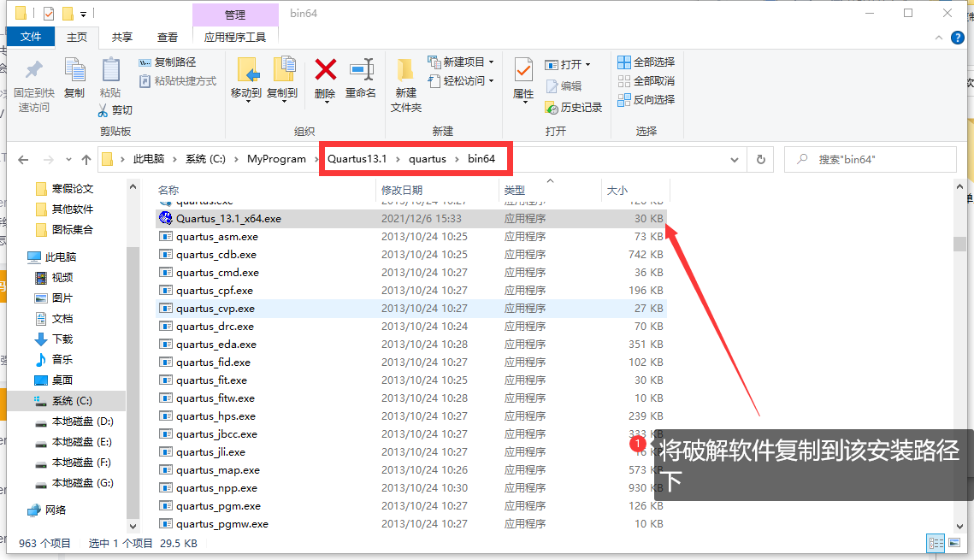Viewport: 974px width, 560px height.
Task: Select the quartus_pgmw.exe file row
Action: (x=410, y=524)
